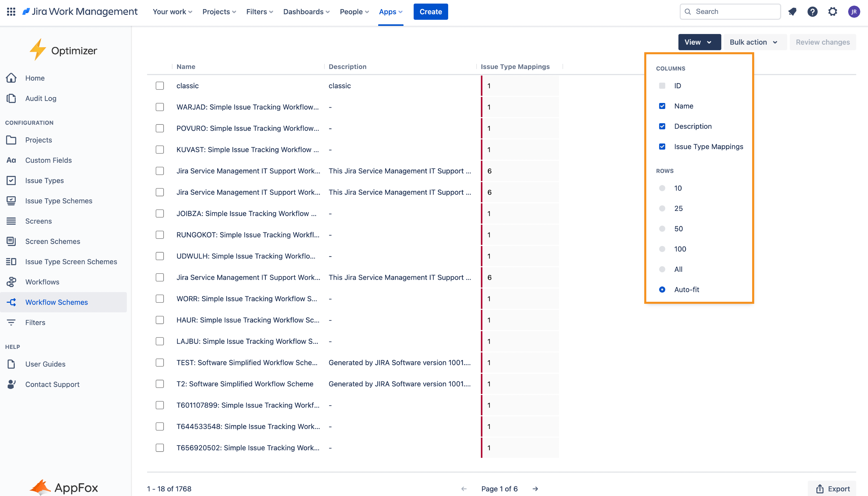Open the settings gear
Viewport: 868px width, 496px height.
[833, 11]
